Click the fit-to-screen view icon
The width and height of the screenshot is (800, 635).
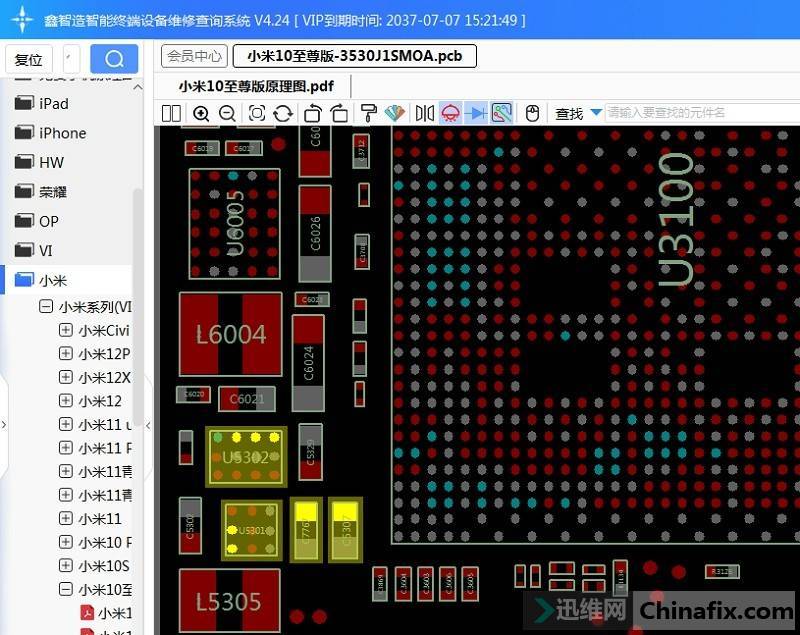[x=257, y=113]
